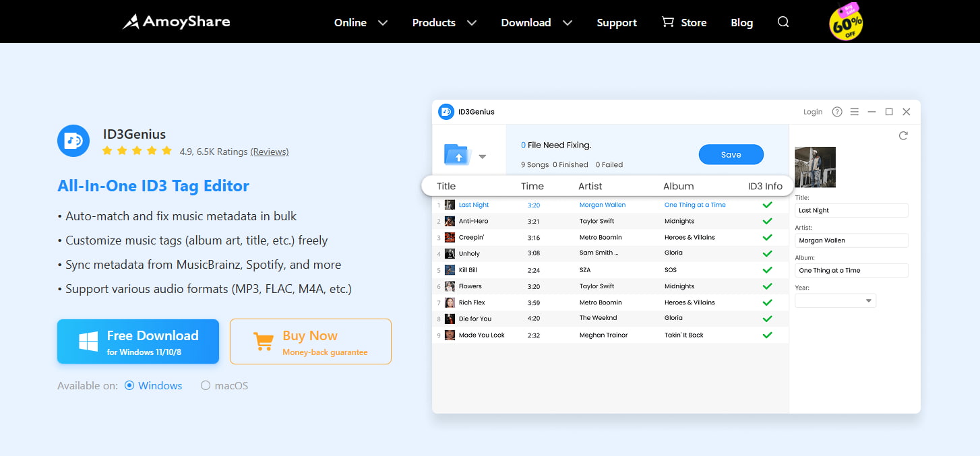
Task: Sort by the Title column header
Action: point(446,186)
